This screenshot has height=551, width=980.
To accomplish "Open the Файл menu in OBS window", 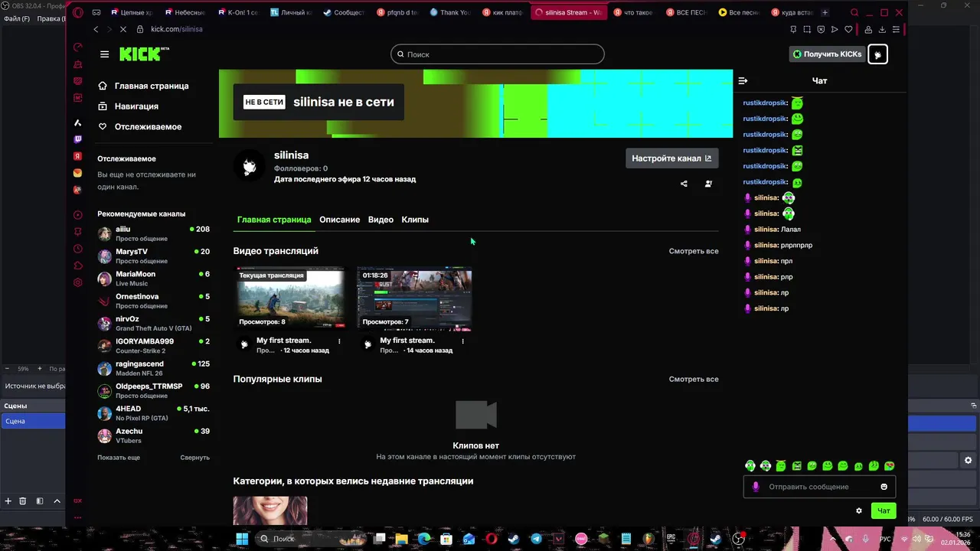I will [x=16, y=18].
